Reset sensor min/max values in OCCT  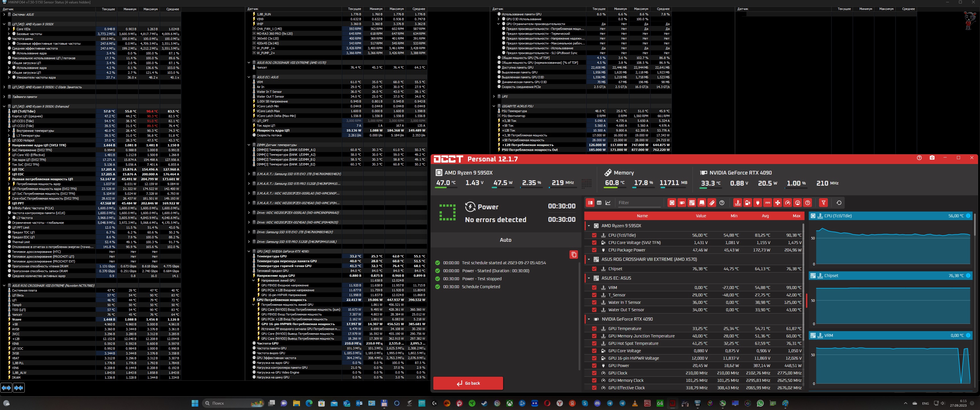[839, 203]
